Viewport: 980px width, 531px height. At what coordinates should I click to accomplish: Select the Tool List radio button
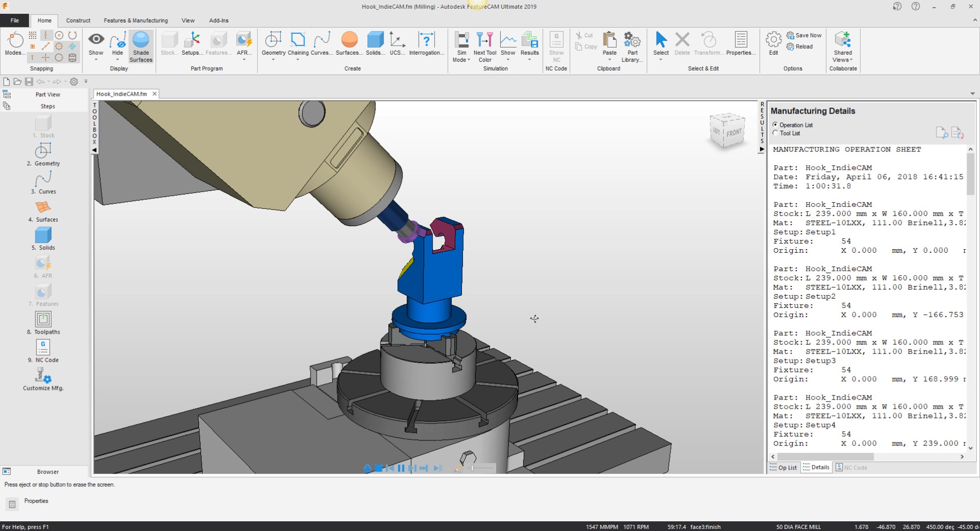tap(775, 133)
